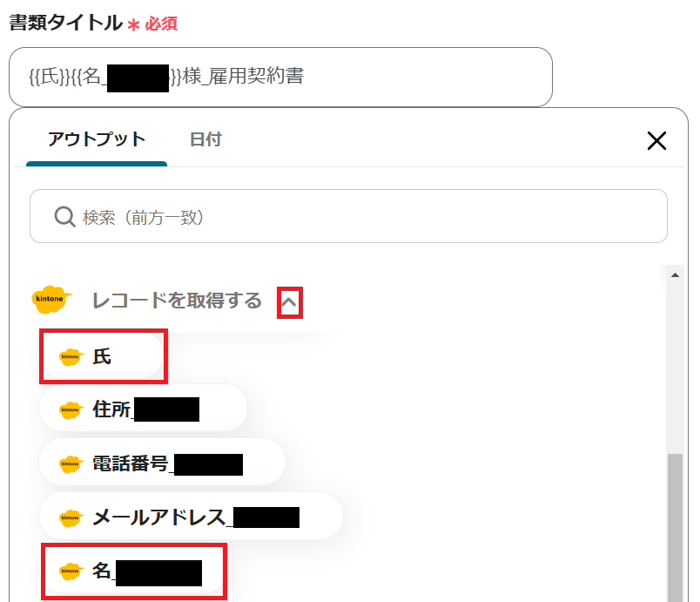The image size is (700, 602).
Task: Insert the 氏 output value
Action: point(103,356)
